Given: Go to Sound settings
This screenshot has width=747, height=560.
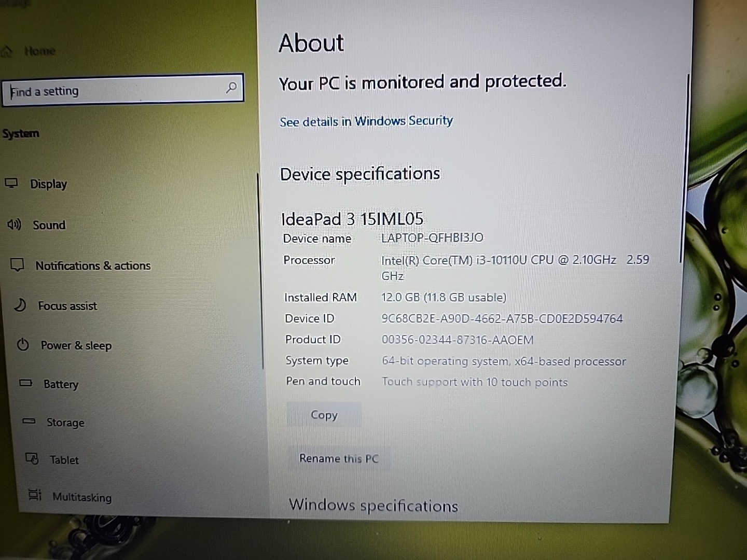Looking at the screenshot, I should (49, 225).
